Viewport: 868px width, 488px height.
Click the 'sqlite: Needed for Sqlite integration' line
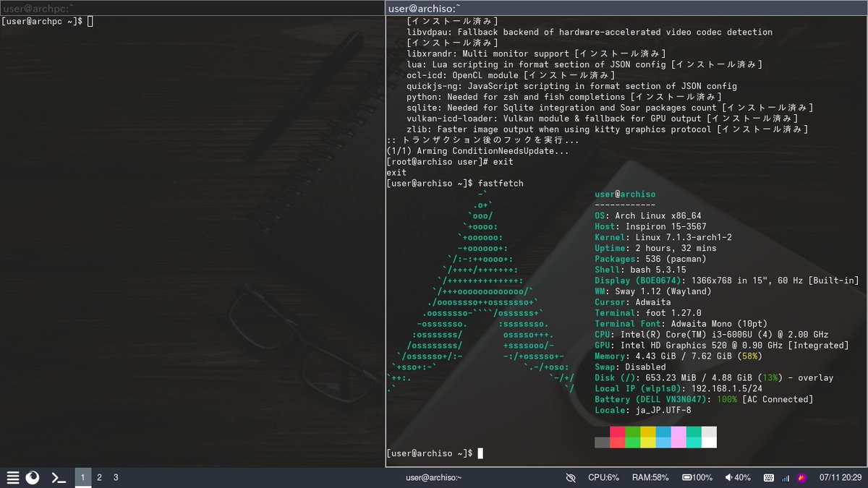click(x=610, y=108)
